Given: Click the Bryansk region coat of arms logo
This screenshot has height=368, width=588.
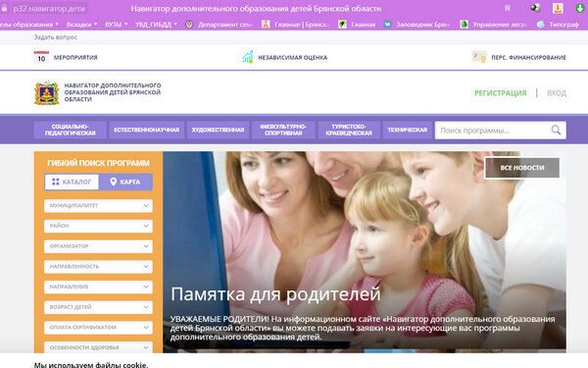Looking at the screenshot, I should pos(46,93).
